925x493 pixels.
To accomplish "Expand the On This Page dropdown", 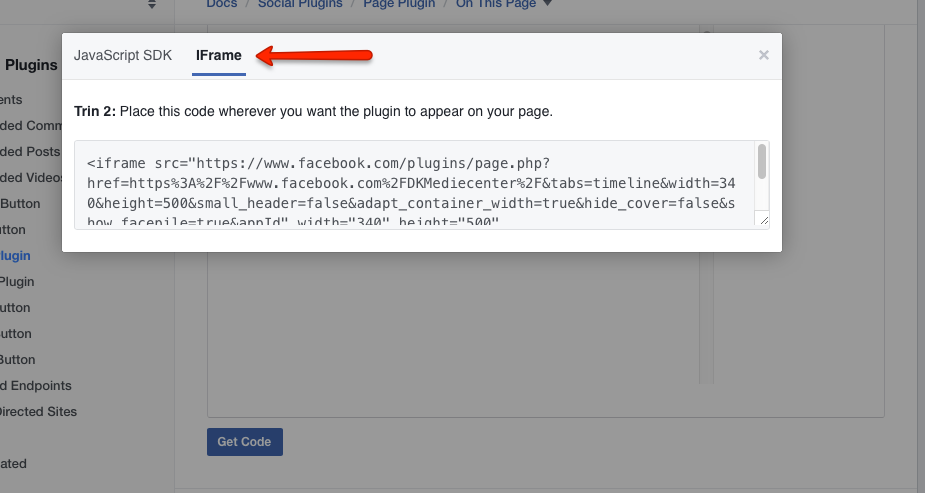I will click(503, 4).
